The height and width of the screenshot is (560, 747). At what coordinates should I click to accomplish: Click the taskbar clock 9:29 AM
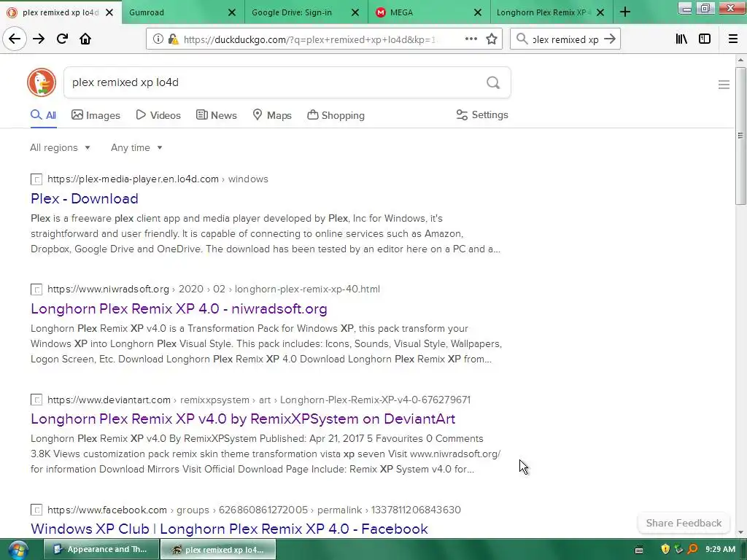[720, 549]
